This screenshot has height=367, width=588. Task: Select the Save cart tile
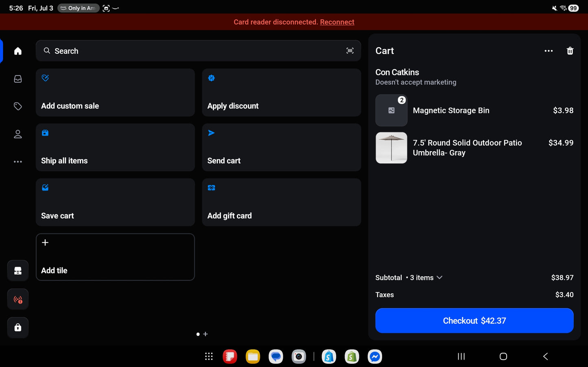(x=115, y=202)
